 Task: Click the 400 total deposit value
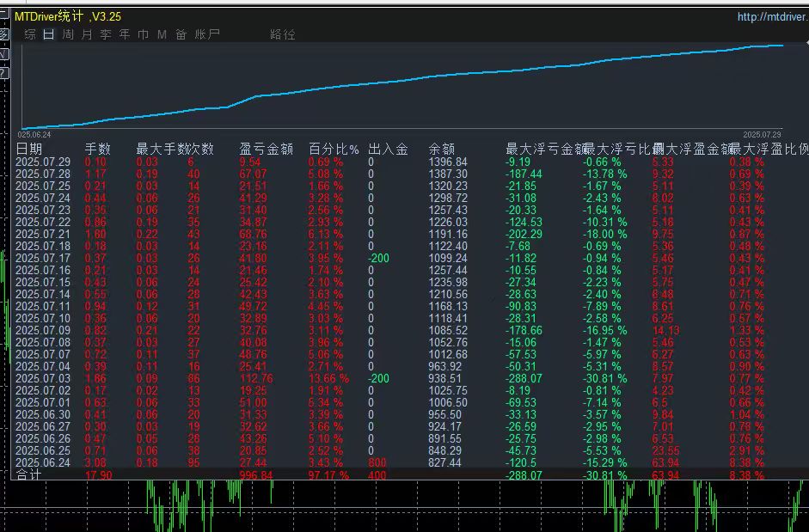pyautogui.click(x=377, y=474)
